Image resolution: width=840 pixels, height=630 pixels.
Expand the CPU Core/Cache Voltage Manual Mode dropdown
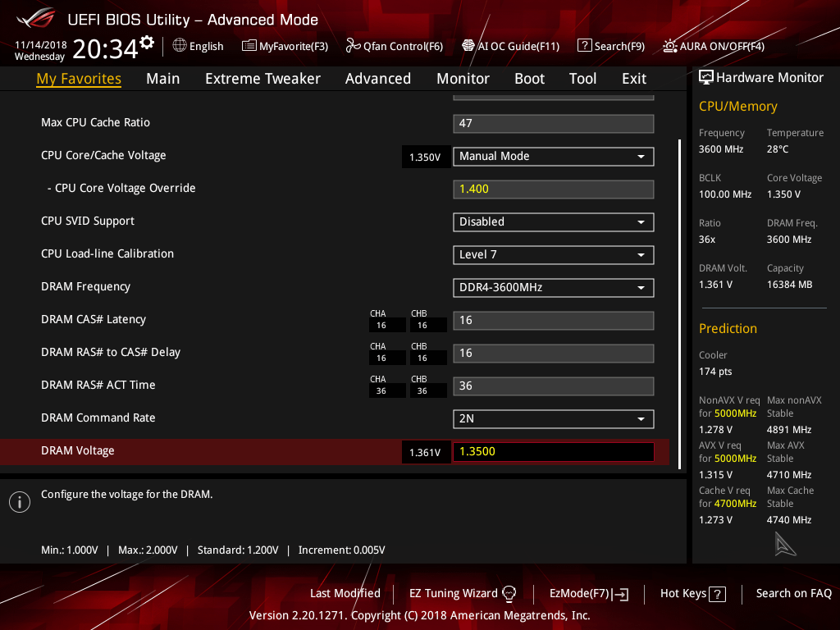point(554,157)
